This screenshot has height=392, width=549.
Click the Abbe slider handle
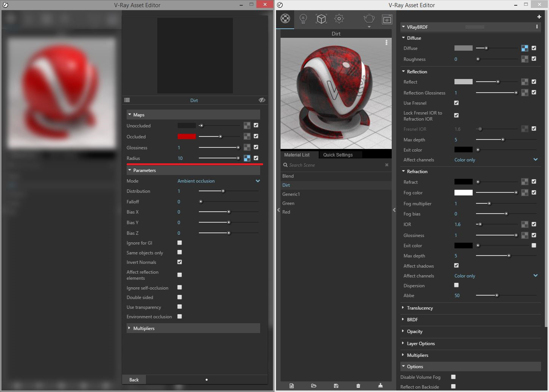[496, 295]
